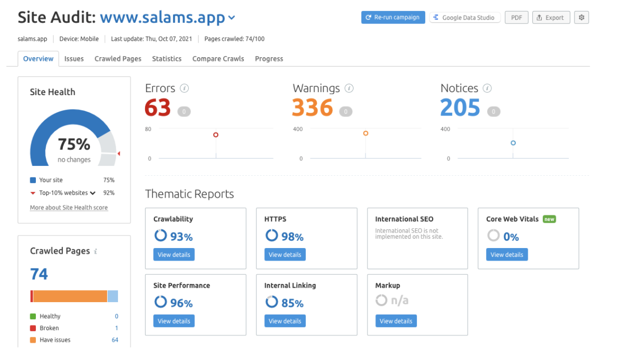Open the Notices info tooltip icon
The image size is (627, 364).
point(487,88)
